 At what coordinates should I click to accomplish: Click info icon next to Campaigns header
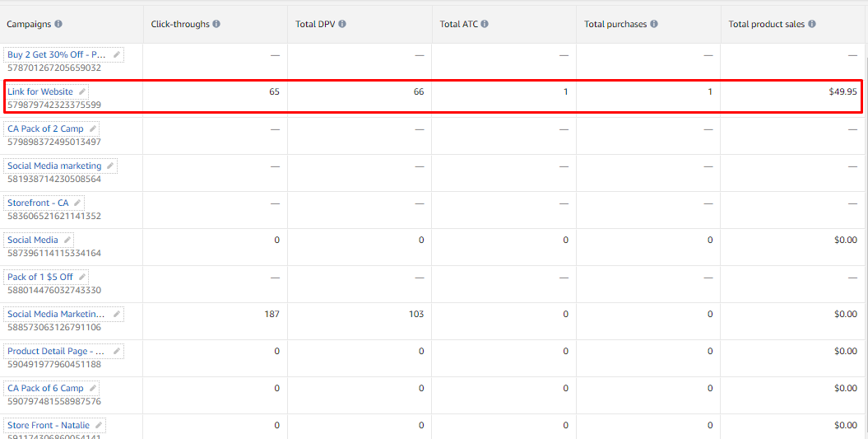tap(58, 25)
